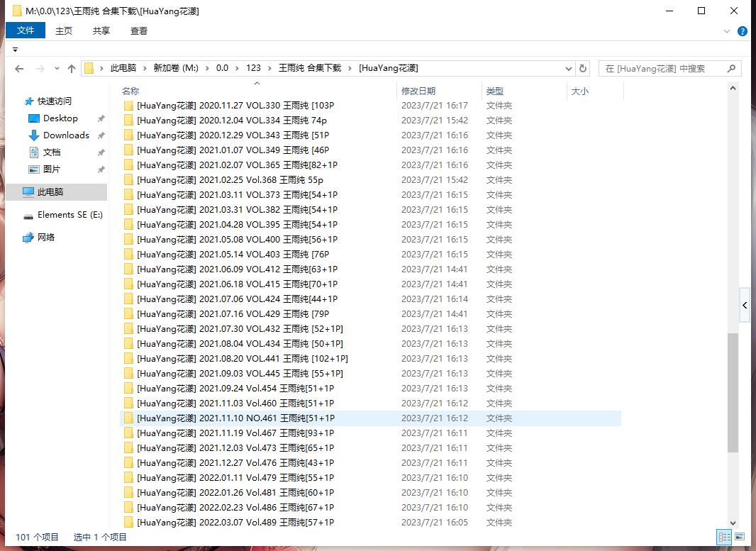Image resolution: width=756 pixels, height=551 pixels.
Task: Select 网络 in the navigation pane
Action: tap(46, 237)
